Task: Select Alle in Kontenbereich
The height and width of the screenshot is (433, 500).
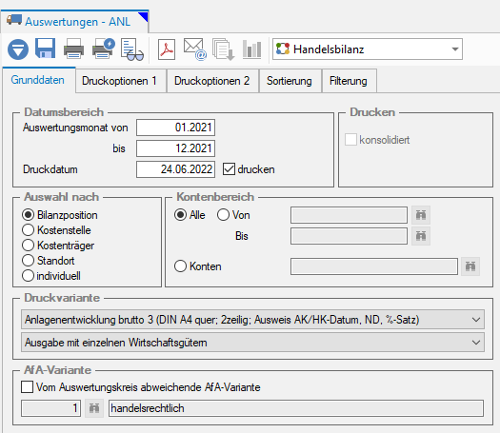Action: 180,215
